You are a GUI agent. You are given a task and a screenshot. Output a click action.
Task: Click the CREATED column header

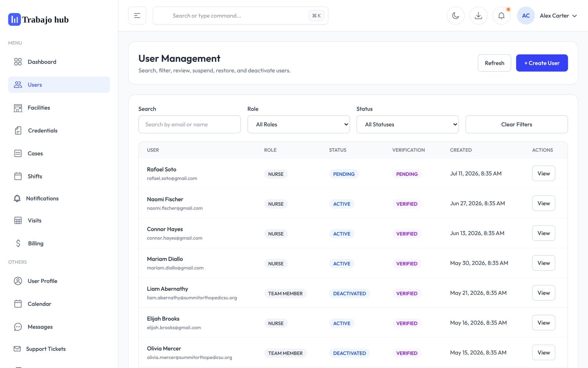click(x=461, y=150)
